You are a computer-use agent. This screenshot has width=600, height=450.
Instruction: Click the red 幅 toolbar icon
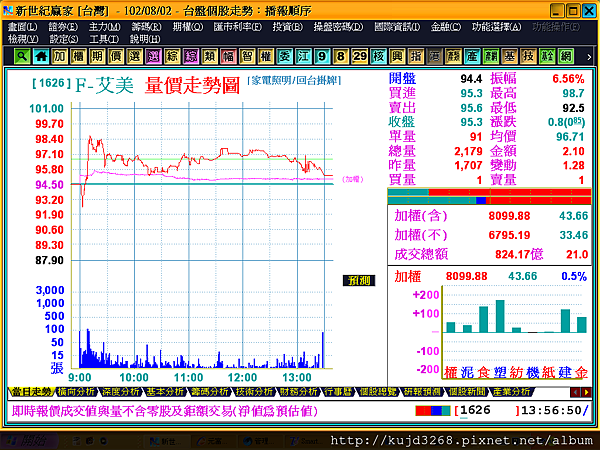coord(228,57)
